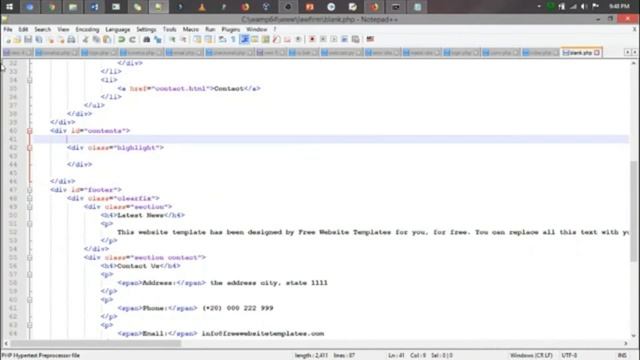
Task: Undo the last edit via toolbar
Action: click(121, 40)
